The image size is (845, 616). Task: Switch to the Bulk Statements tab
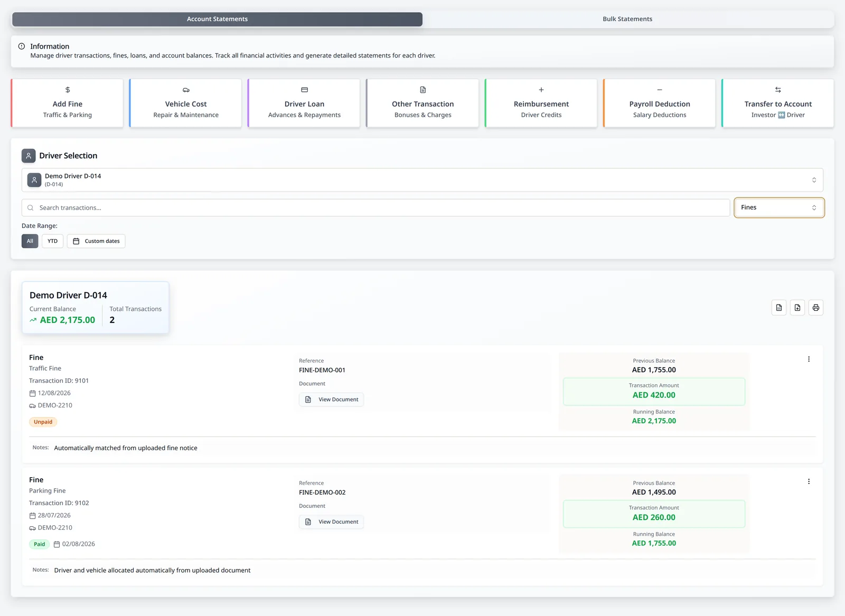(627, 19)
